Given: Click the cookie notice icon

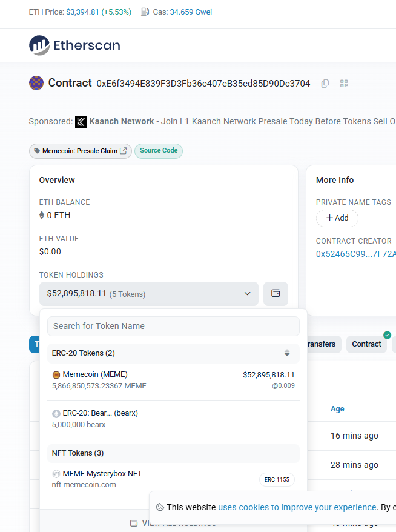Looking at the screenshot, I should tap(160, 507).
